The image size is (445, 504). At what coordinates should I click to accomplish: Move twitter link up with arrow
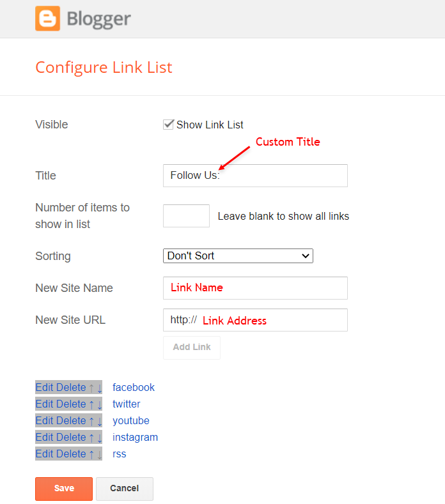[91, 405]
